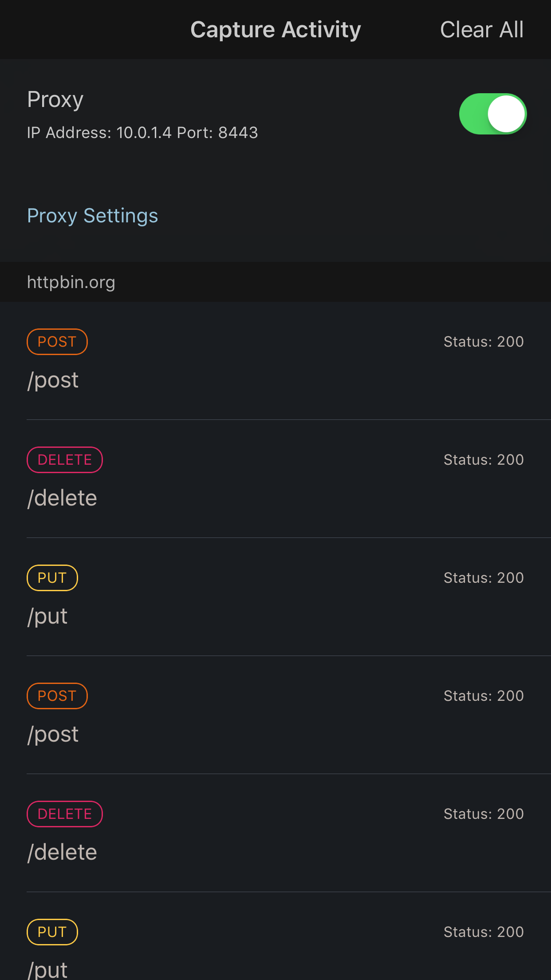Toggle the green Proxy control off

point(492,114)
